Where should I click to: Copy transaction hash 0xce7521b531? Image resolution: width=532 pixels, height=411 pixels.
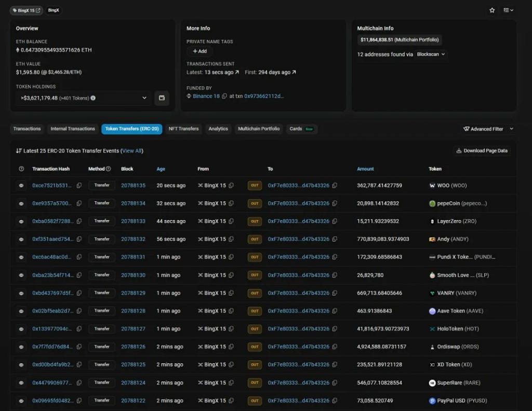point(79,185)
